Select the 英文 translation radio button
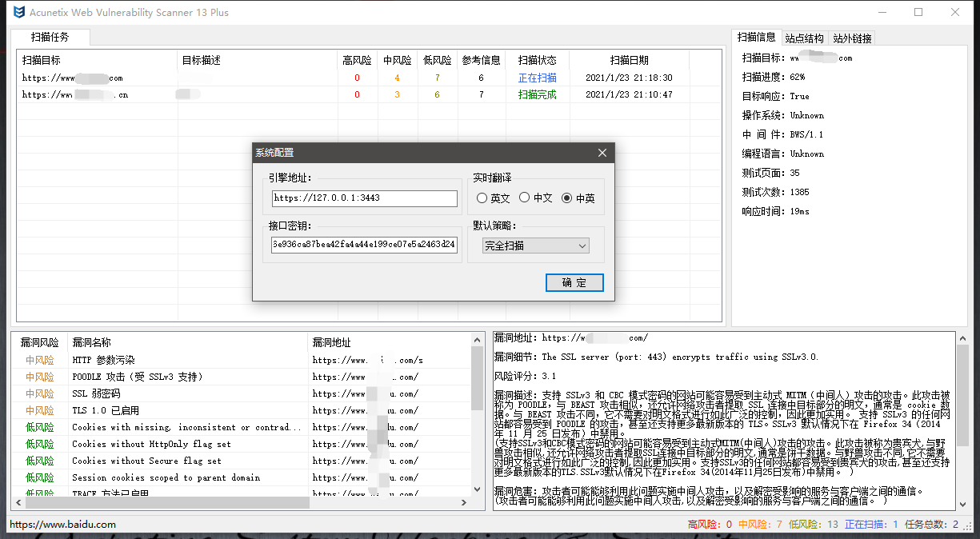The height and width of the screenshot is (539, 980). point(493,198)
